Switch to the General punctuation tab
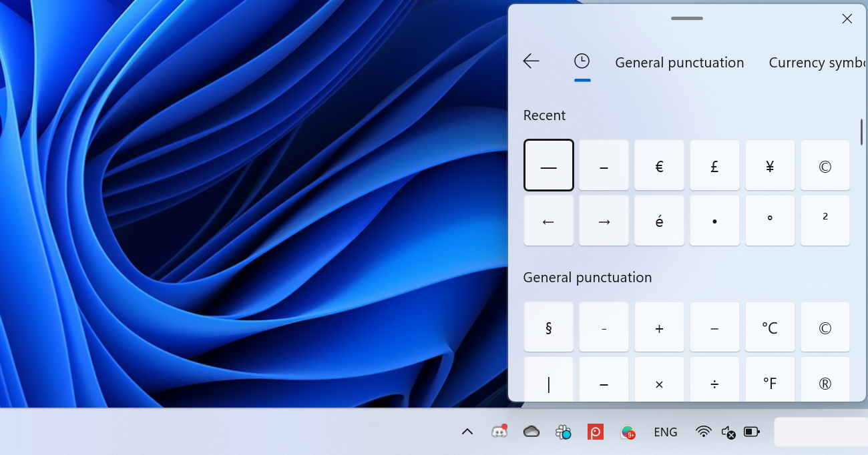 [680, 63]
